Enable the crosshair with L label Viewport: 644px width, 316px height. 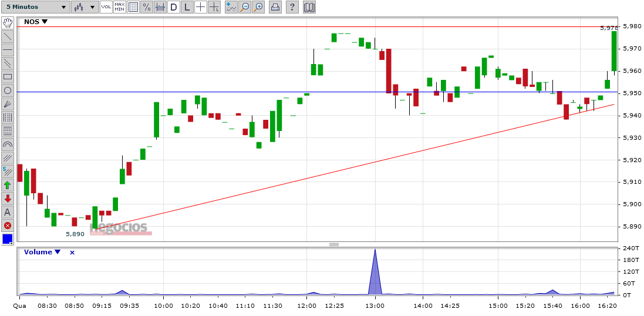click(x=214, y=7)
